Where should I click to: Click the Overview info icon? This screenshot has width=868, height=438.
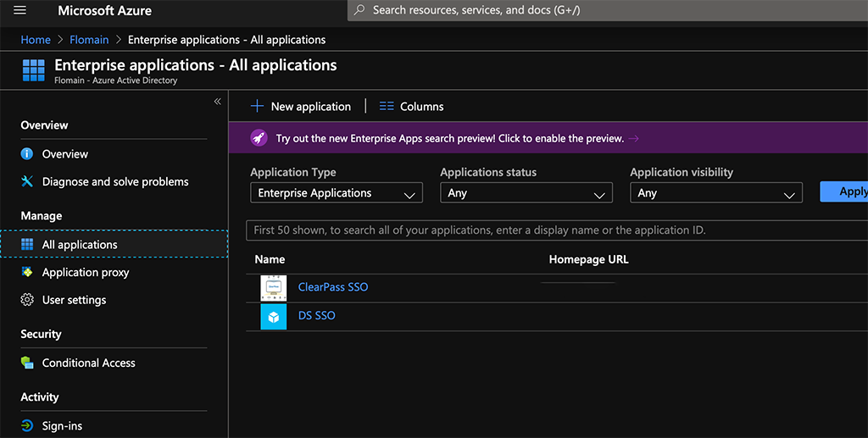coord(26,153)
